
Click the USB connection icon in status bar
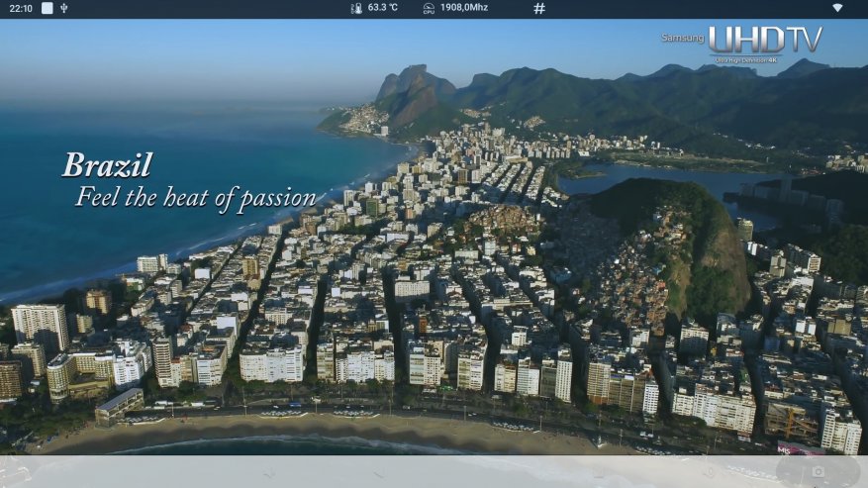(x=64, y=8)
